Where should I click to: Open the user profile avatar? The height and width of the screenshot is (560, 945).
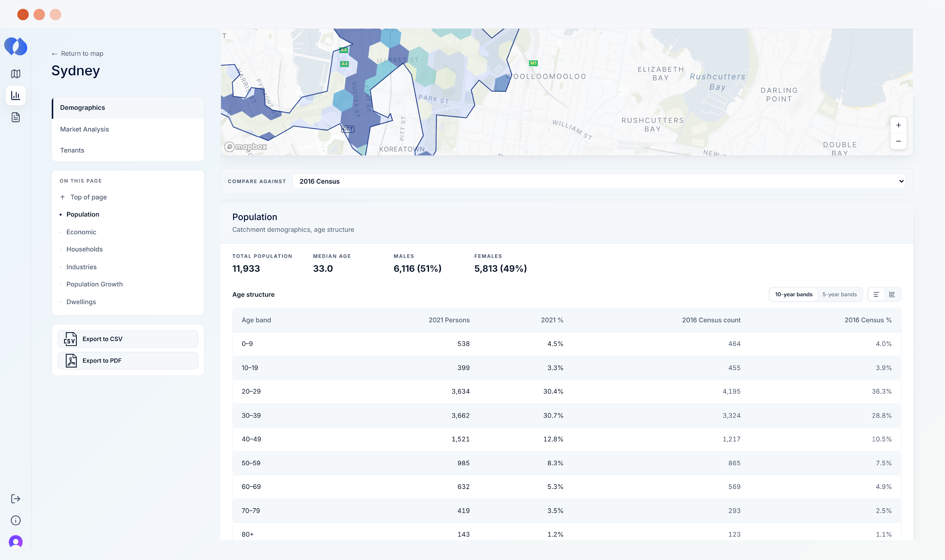click(15, 542)
